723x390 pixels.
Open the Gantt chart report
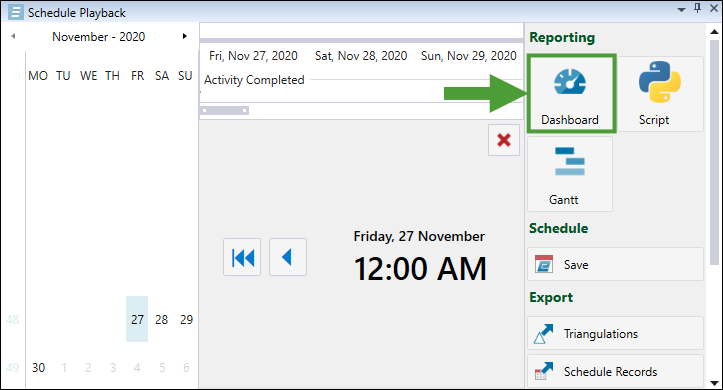click(570, 174)
